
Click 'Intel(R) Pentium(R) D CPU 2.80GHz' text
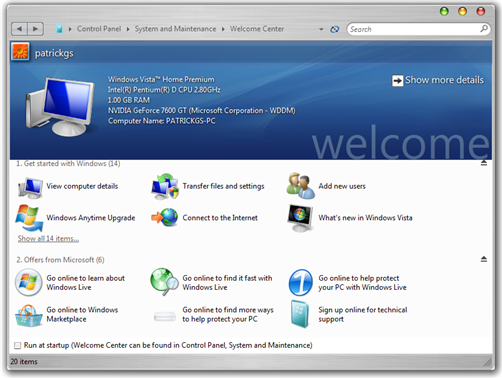(x=164, y=90)
